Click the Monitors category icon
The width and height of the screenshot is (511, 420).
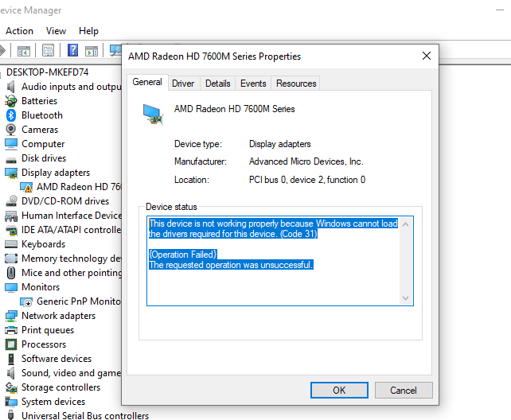pos(11,287)
